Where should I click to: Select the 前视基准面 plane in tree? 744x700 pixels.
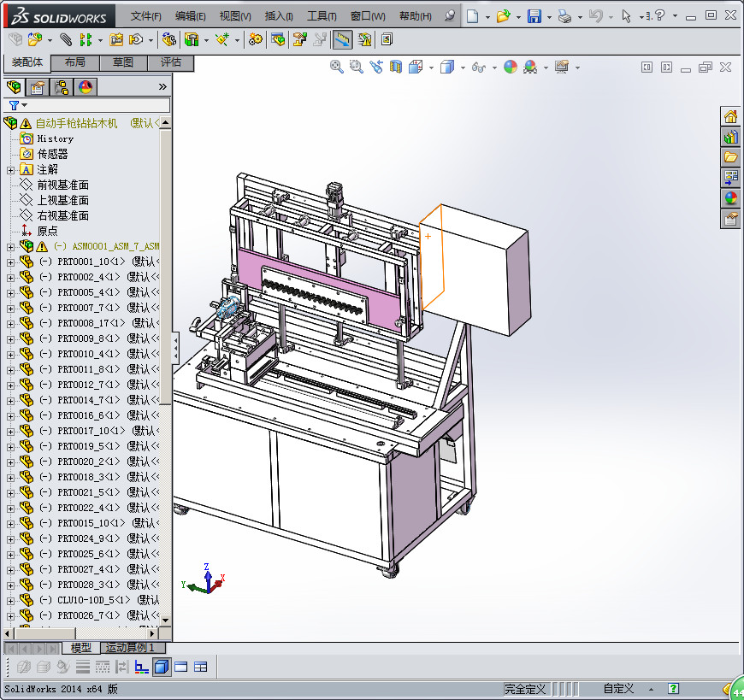tap(62, 185)
